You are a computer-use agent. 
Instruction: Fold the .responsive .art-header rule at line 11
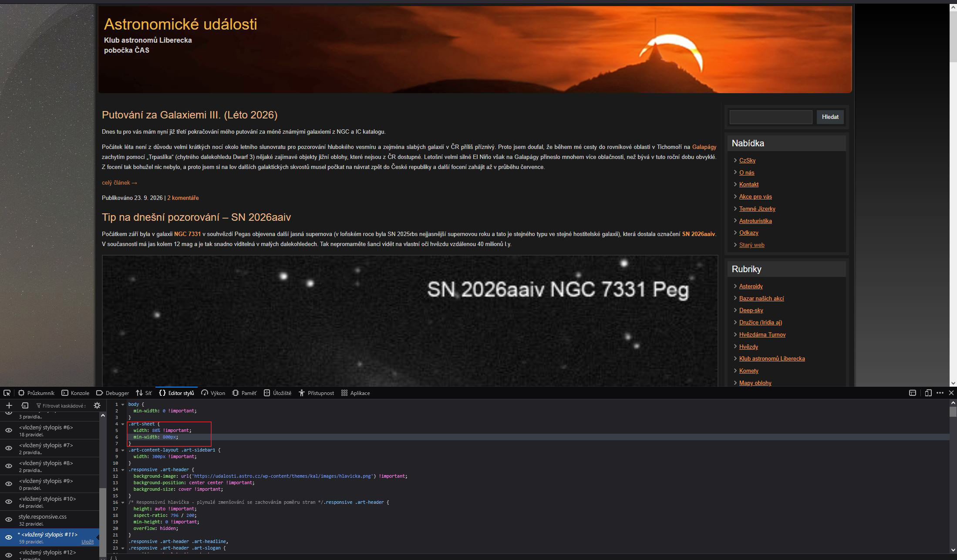pyautogui.click(x=123, y=470)
